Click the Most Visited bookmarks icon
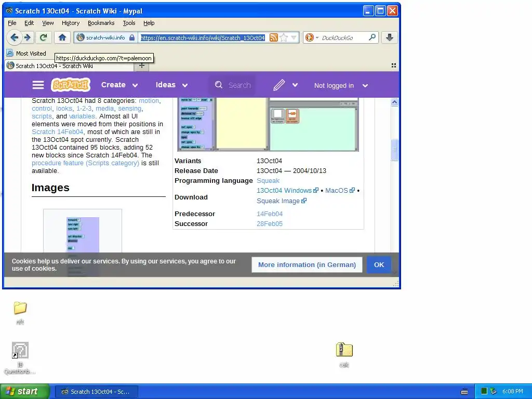 tap(10, 54)
